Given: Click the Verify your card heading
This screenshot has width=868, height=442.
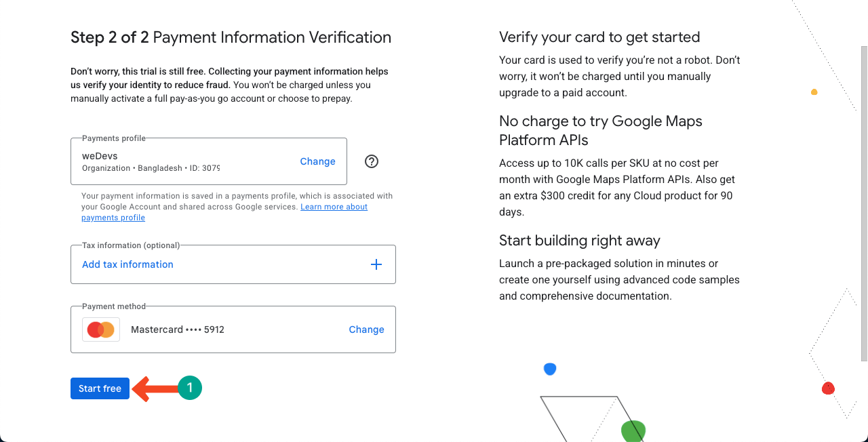Looking at the screenshot, I should [599, 37].
